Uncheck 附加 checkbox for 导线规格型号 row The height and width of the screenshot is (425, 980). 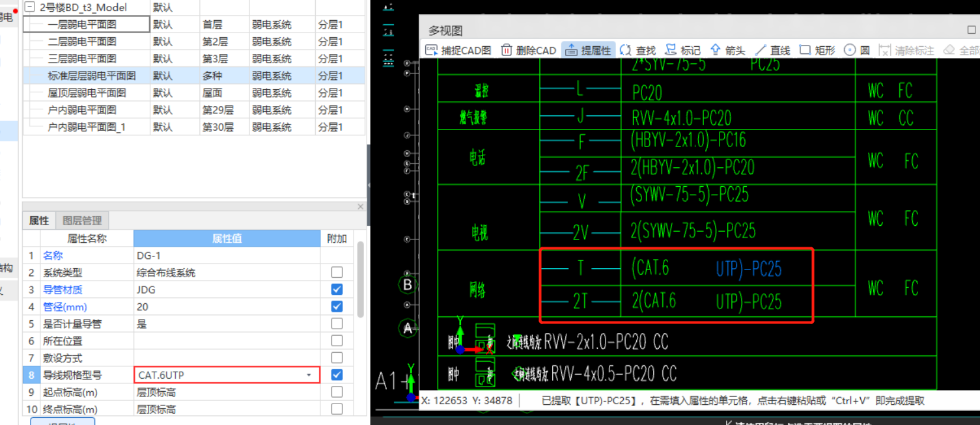click(x=337, y=375)
